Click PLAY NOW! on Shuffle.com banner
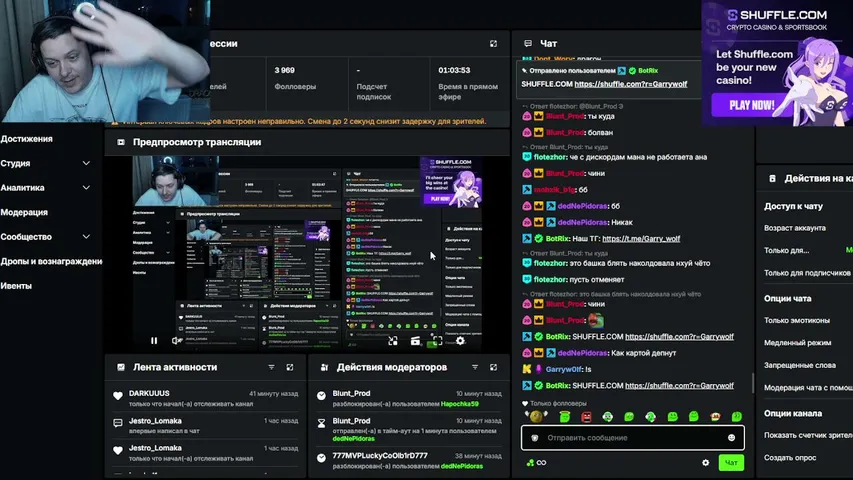The height and width of the screenshot is (480, 853). point(751,105)
